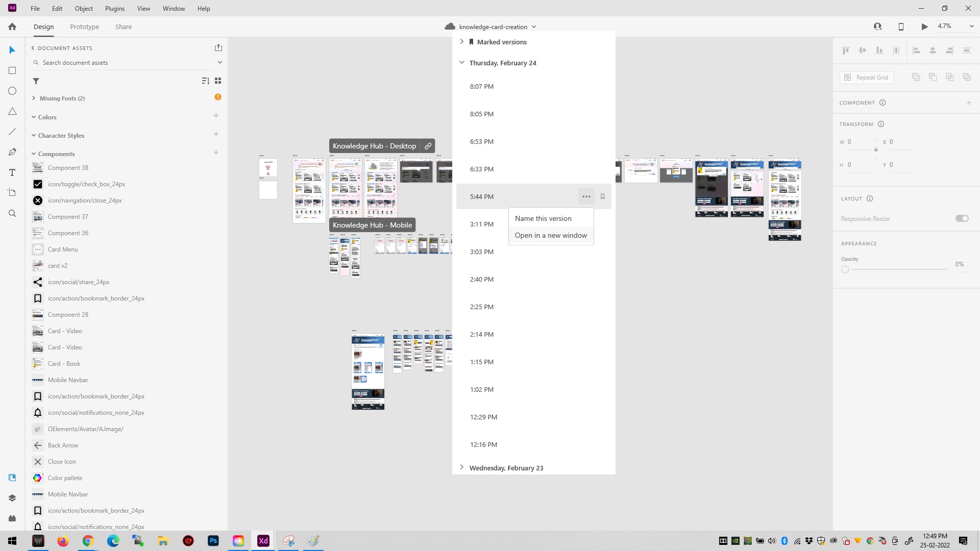Toggle the width-height lock icon
980x551 pixels.
click(x=876, y=149)
